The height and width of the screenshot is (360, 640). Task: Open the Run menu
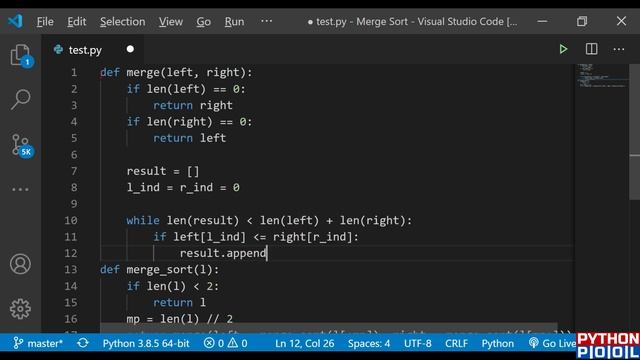(234, 21)
